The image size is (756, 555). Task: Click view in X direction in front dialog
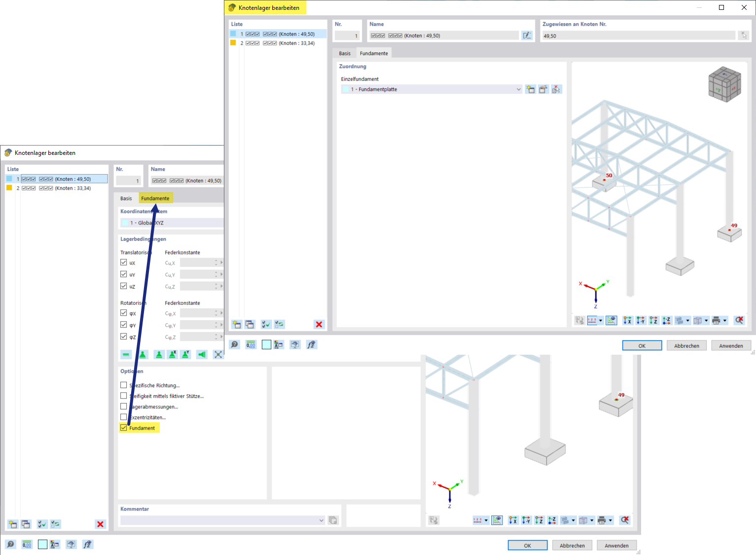(x=627, y=321)
